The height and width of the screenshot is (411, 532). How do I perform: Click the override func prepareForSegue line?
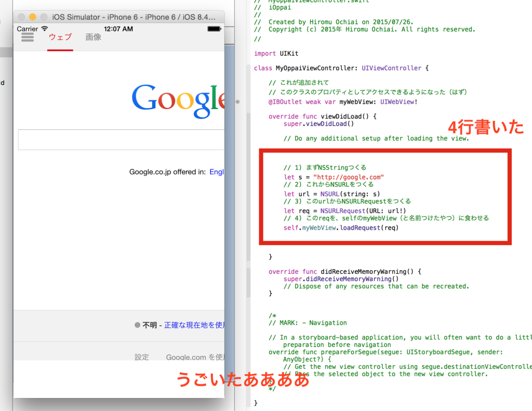tap(386, 352)
